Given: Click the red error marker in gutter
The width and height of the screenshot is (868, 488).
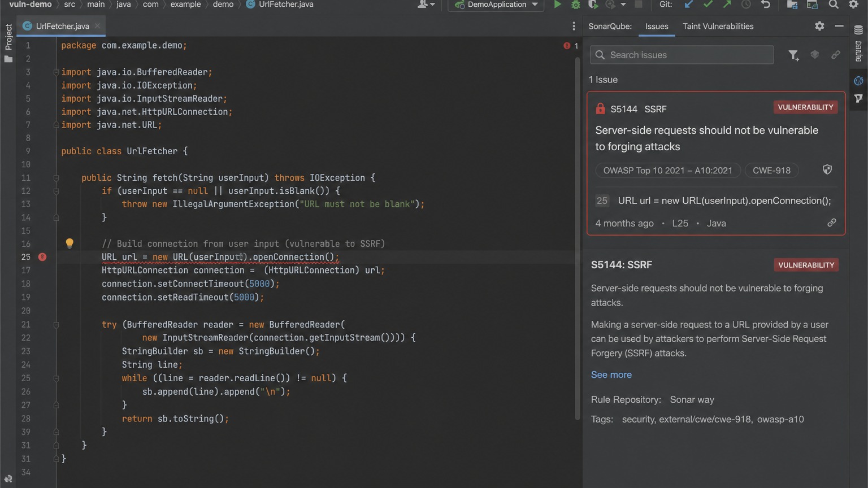Looking at the screenshot, I should point(42,257).
